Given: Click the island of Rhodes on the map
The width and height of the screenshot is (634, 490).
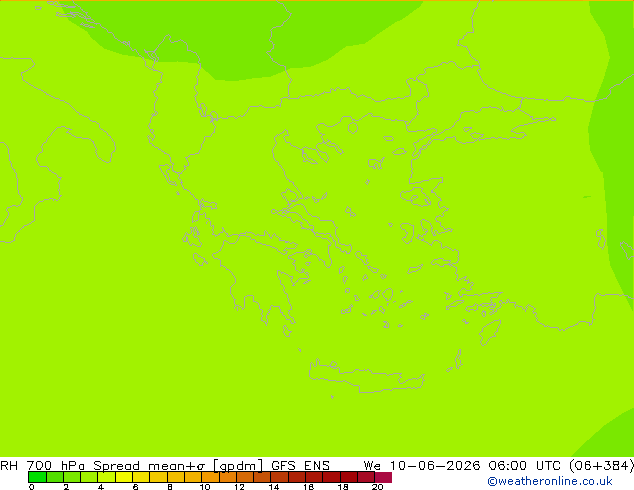Looking at the screenshot, I should point(490,332).
